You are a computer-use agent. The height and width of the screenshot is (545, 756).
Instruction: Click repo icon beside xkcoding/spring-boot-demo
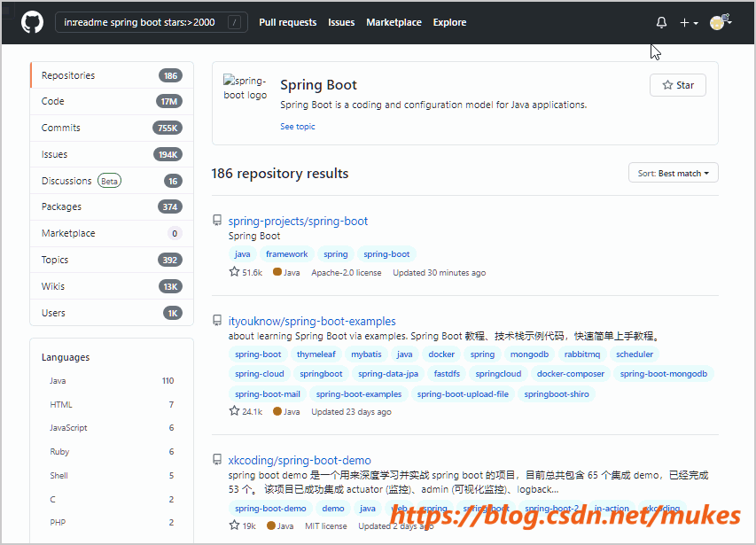click(x=217, y=459)
